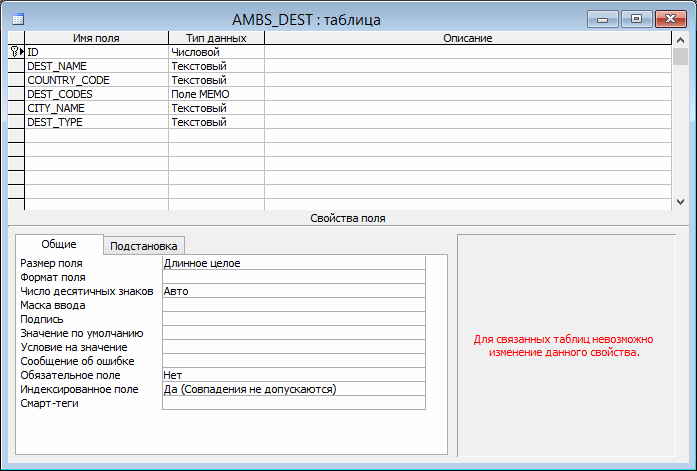
Task: Click the first empty field name cell
Action: coord(96,136)
